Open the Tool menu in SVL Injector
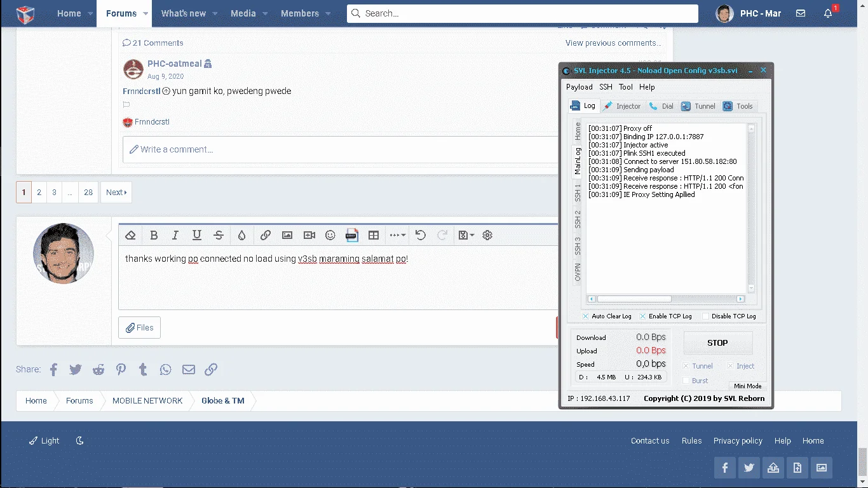This screenshot has height=488, width=868. pyautogui.click(x=626, y=87)
